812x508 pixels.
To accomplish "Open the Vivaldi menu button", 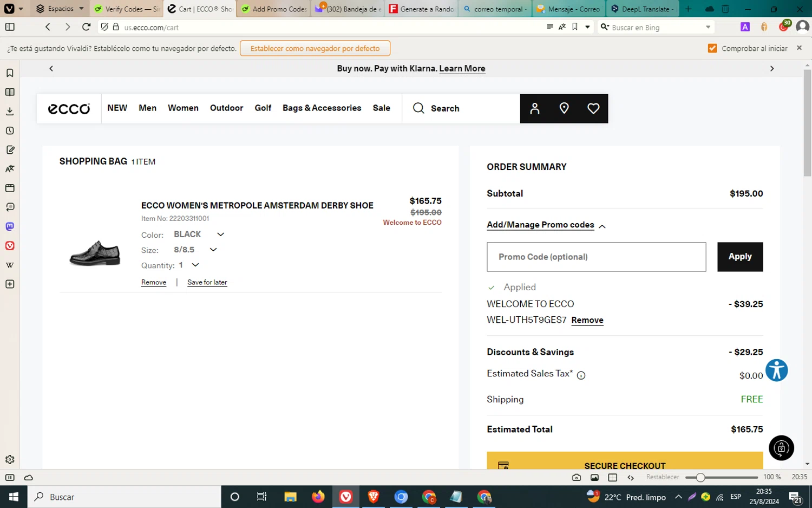I will coord(13,9).
